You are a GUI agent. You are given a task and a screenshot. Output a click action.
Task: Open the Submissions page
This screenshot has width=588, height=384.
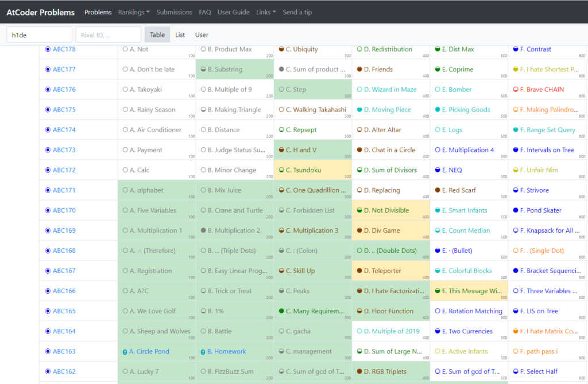pos(174,12)
